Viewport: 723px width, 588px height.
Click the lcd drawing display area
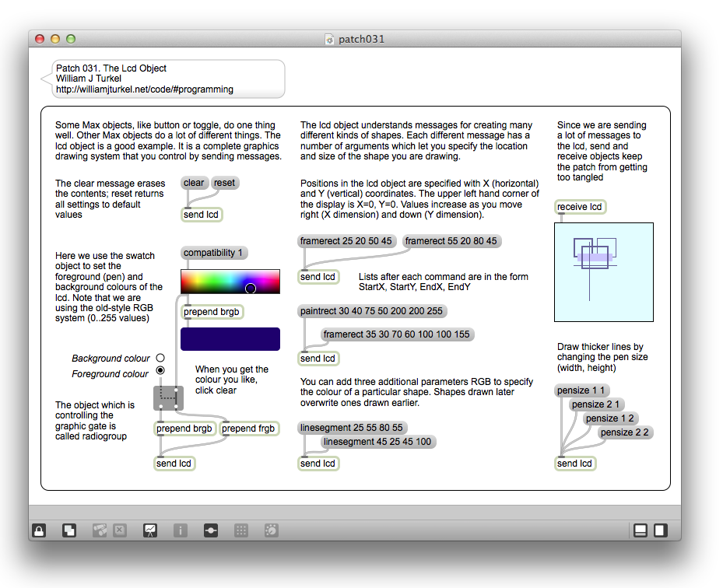(x=603, y=272)
